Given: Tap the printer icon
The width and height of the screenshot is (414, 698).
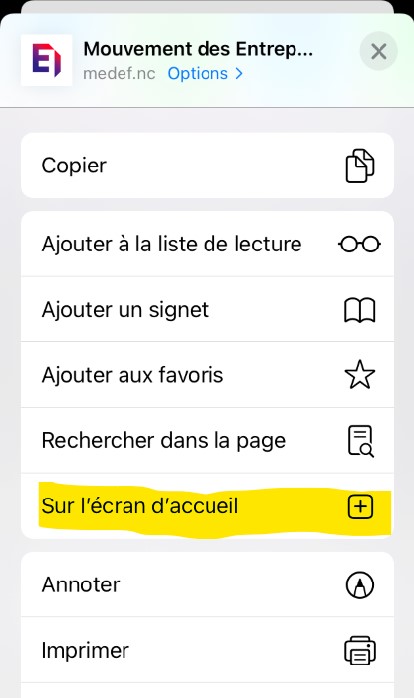Looking at the screenshot, I should tap(360, 650).
